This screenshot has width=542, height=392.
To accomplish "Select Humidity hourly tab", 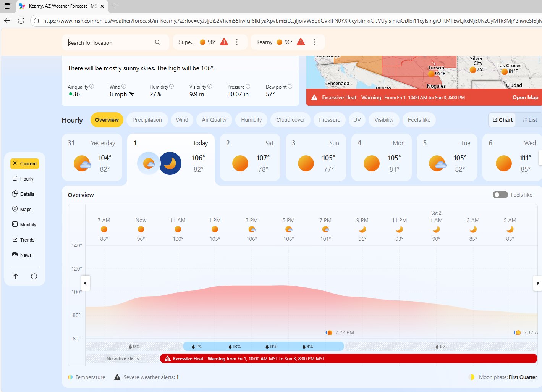I will coord(251,120).
